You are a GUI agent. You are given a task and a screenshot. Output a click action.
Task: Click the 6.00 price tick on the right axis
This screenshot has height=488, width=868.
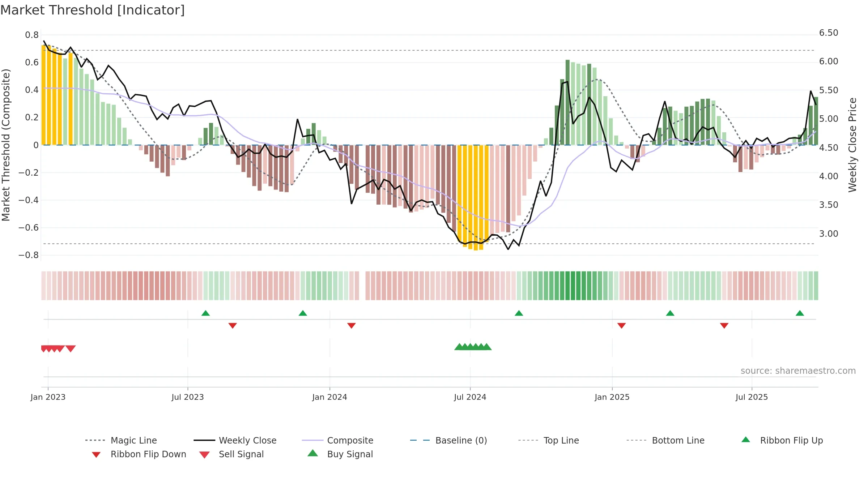pyautogui.click(x=829, y=61)
